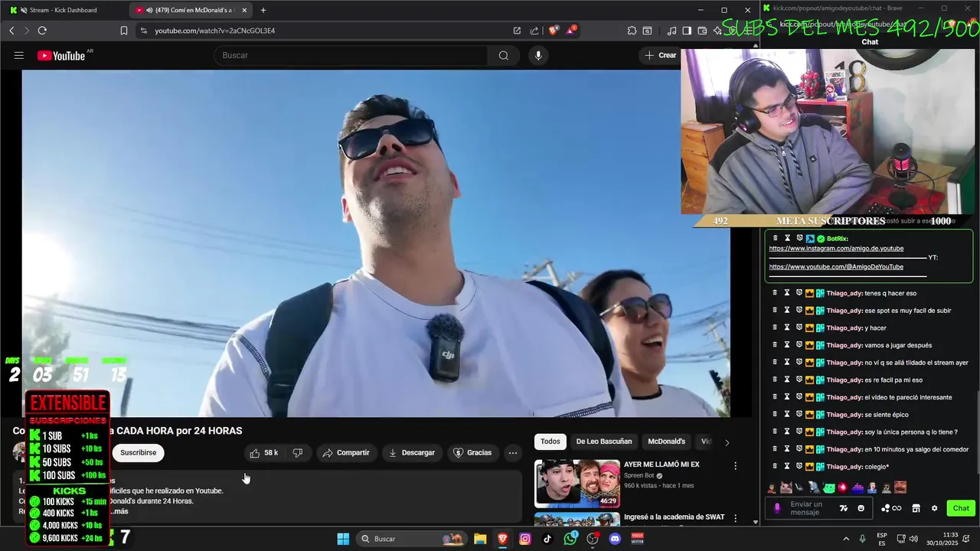Open Instagram from the taskbar

coord(525,539)
